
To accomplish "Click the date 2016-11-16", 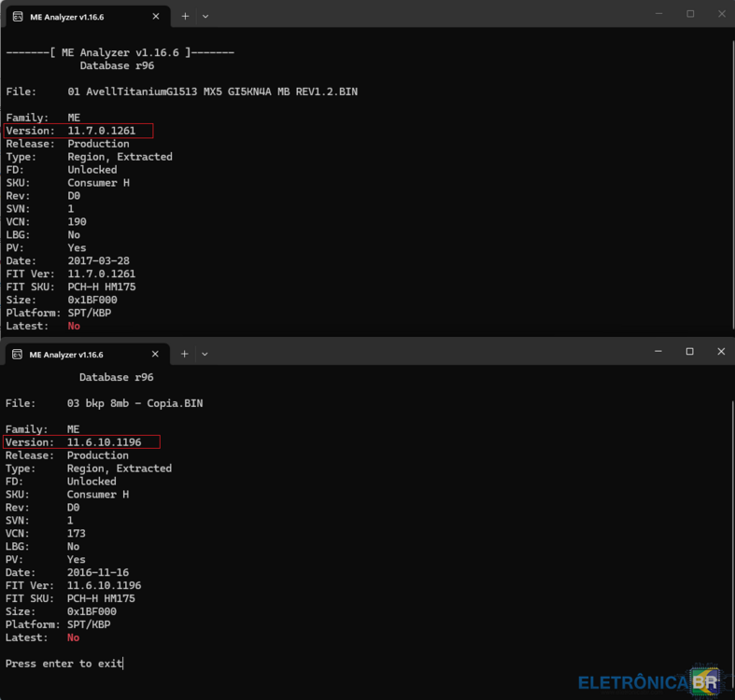I will pos(98,572).
